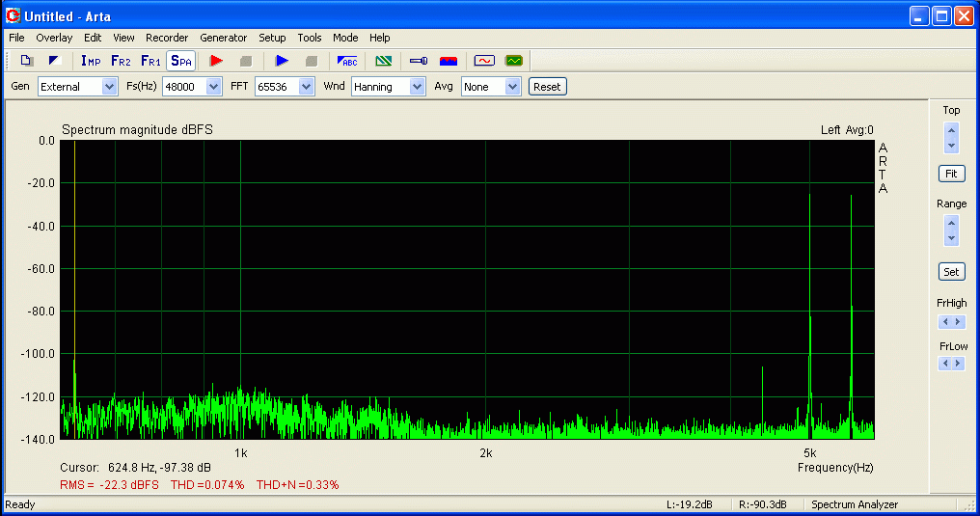Start generator with the blue play icon

[x=282, y=61]
